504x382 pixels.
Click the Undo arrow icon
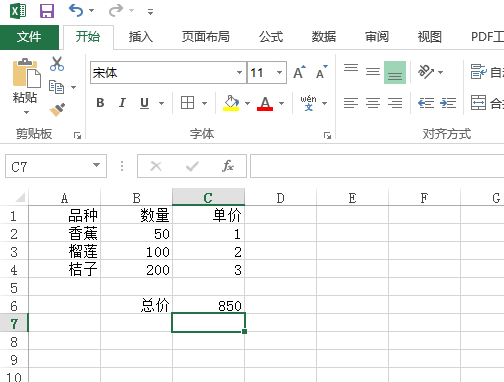76,11
